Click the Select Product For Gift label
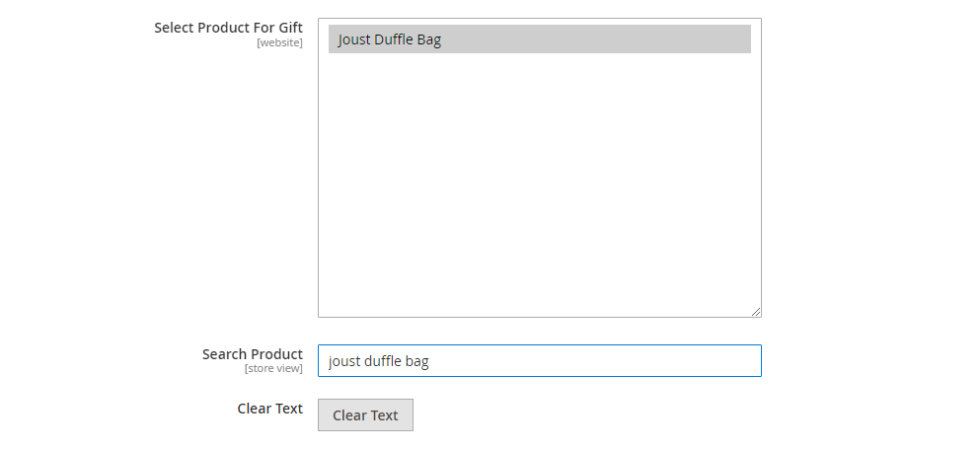Image resolution: width=980 pixels, height=449 pixels. pos(228,28)
